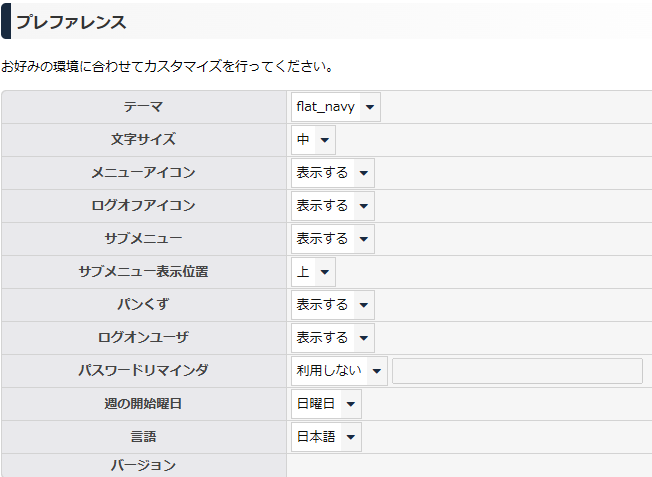Open the 言語 dropdown showing 日本語
The image size is (652, 477).
[326, 437]
